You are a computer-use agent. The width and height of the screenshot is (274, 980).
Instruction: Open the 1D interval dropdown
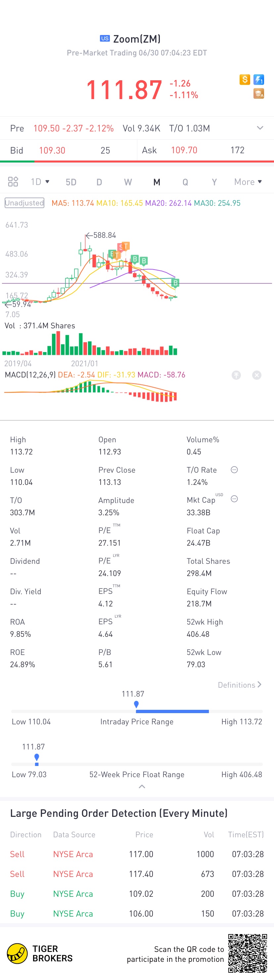(x=40, y=182)
